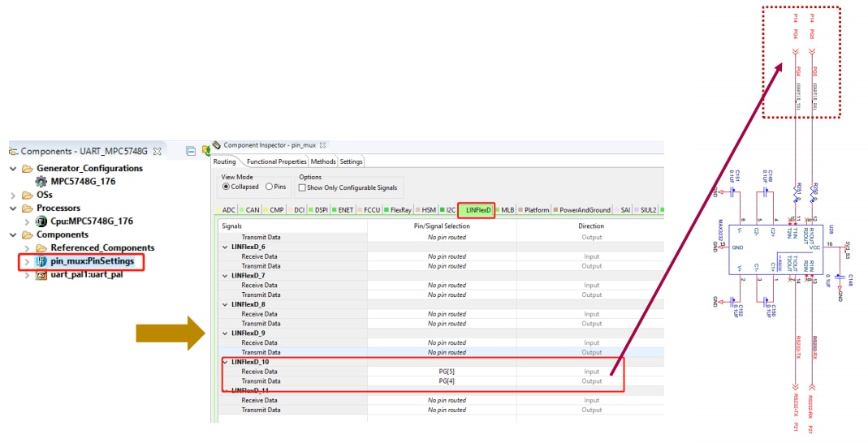Image resolution: width=868 pixels, height=443 pixels.
Task: Click the Generator_Configurations folder icon
Action: [28, 169]
